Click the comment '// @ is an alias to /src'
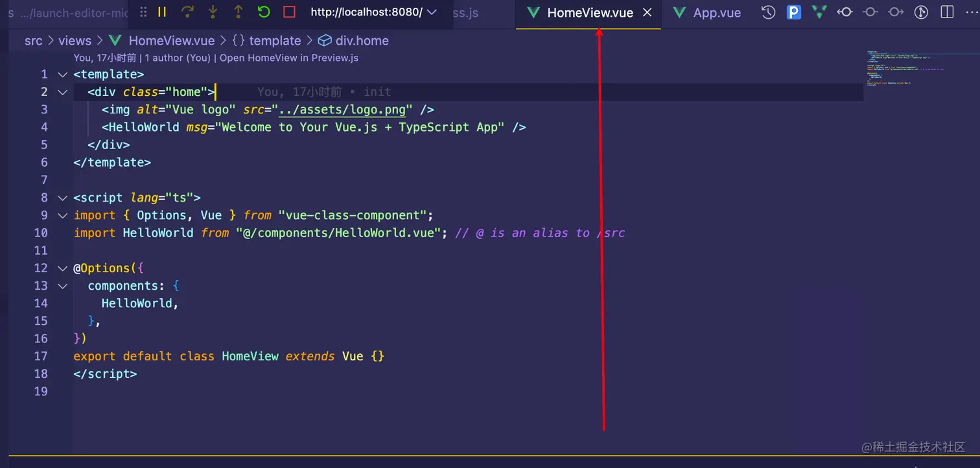This screenshot has height=468, width=980. point(540,233)
